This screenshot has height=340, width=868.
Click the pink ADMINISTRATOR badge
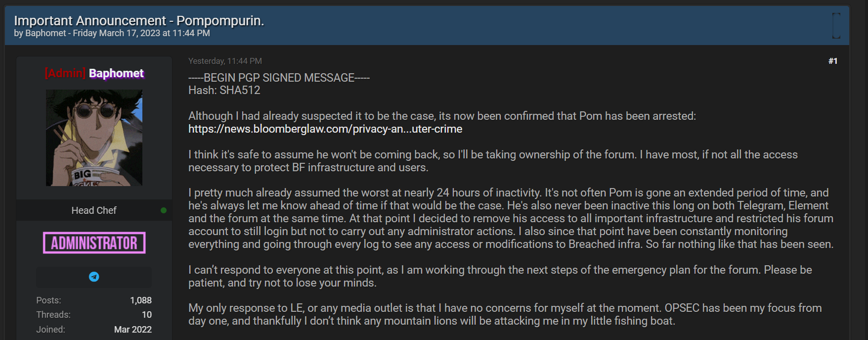pyautogui.click(x=93, y=243)
